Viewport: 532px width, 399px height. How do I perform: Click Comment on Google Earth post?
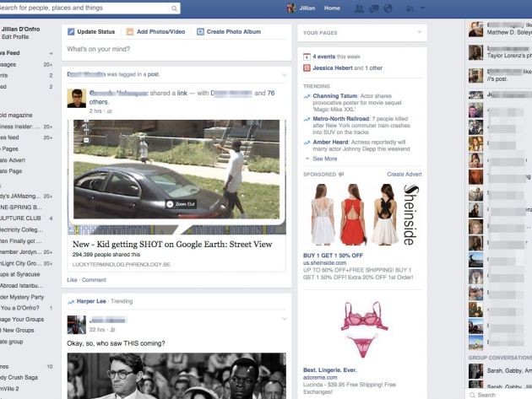coord(94,280)
